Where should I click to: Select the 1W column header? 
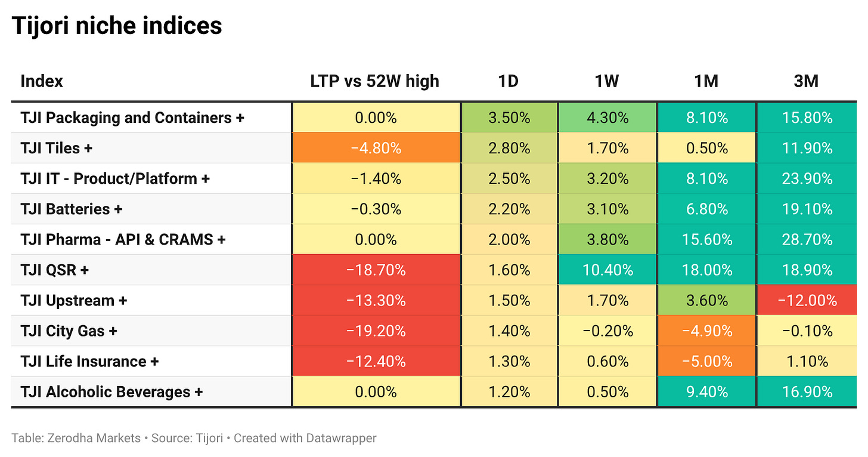(x=607, y=81)
